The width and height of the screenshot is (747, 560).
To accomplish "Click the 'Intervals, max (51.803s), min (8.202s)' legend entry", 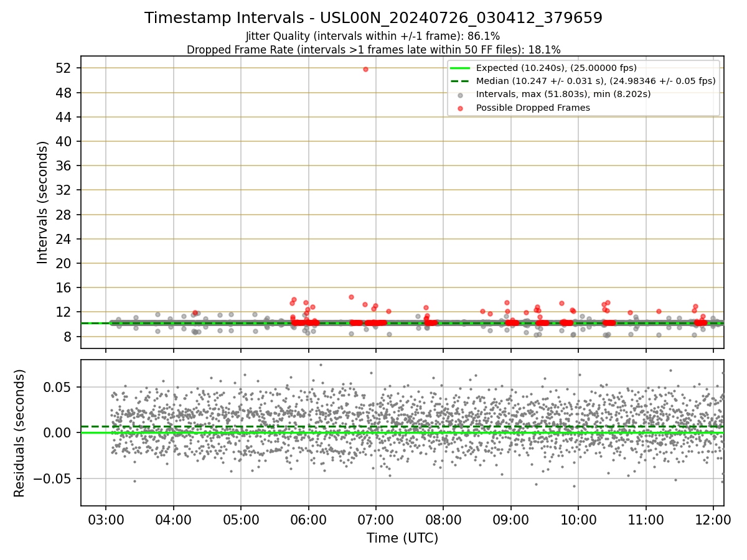I will pyautogui.click(x=563, y=94).
